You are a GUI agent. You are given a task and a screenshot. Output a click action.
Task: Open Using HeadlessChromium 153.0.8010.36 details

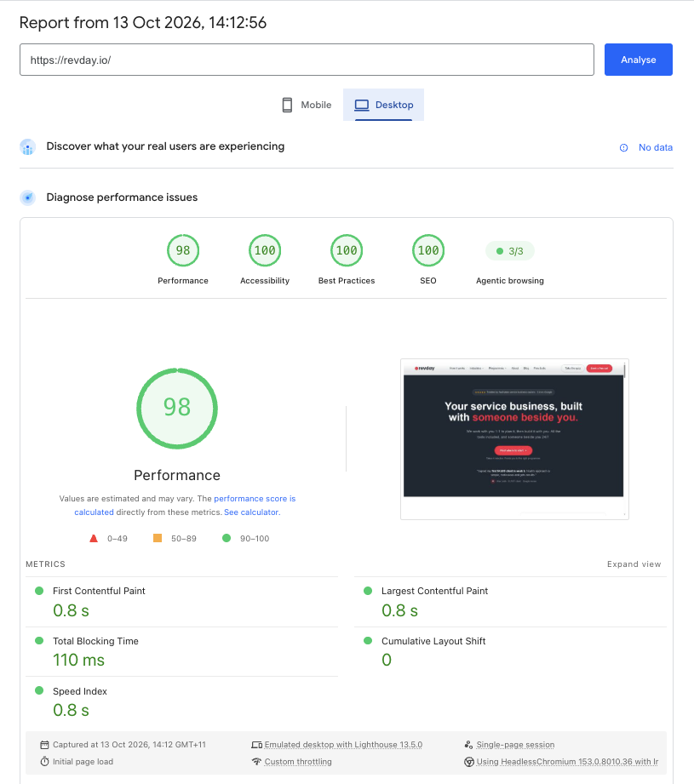tap(567, 762)
